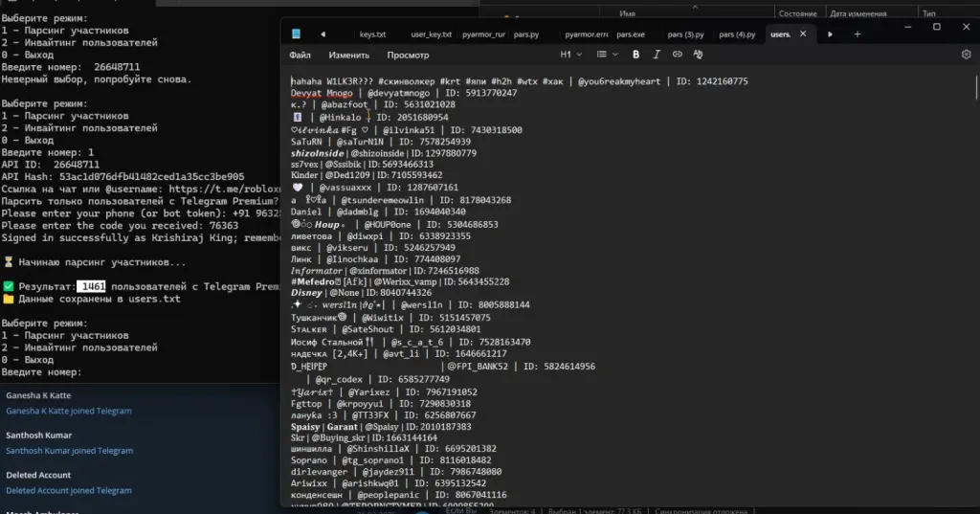The image size is (980, 514).
Task: Open the Просмотр menu
Action: coord(408,56)
